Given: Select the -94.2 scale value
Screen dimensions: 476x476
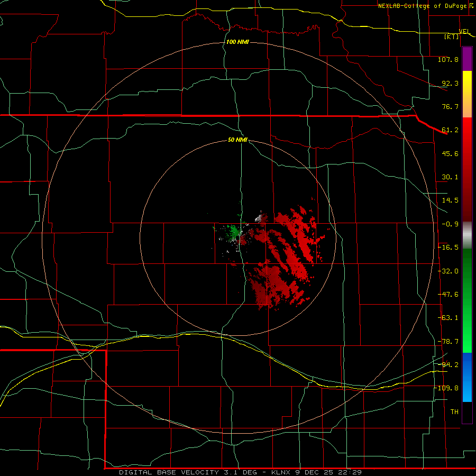Looking at the screenshot, I should coord(448,364).
